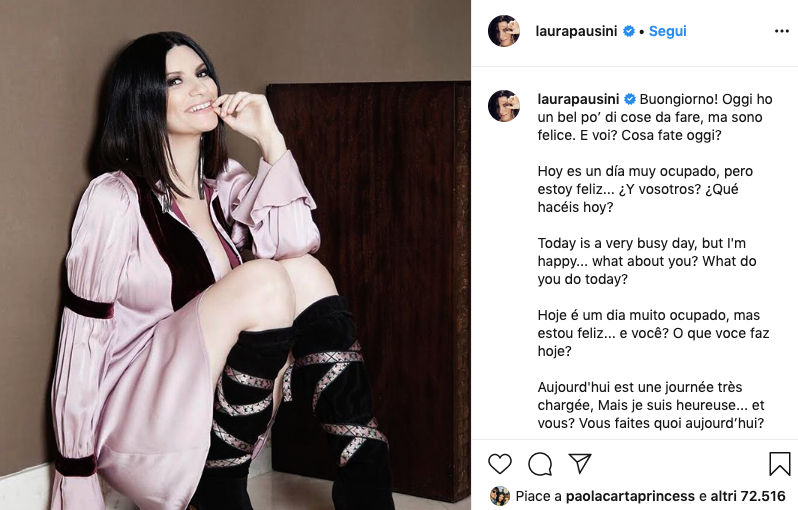The height and width of the screenshot is (510, 798).
Task: Click the small liker avatar near likes
Action: tap(500, 496)
